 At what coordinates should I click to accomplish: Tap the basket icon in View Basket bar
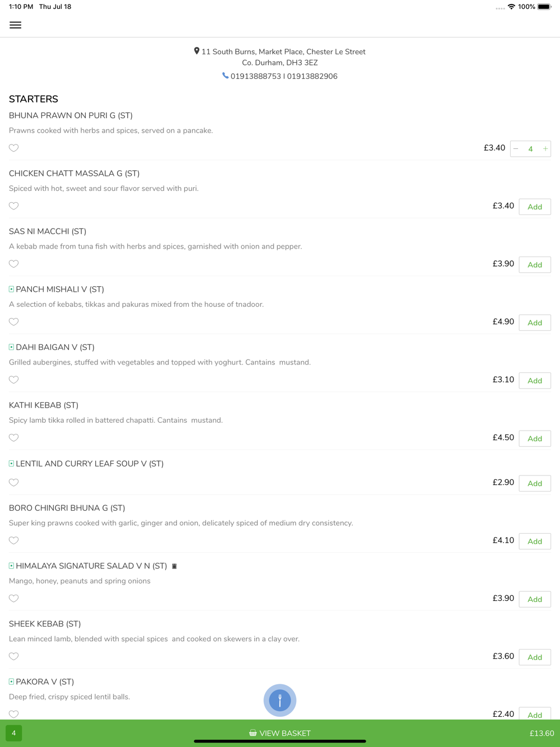(x=253, y=733)
